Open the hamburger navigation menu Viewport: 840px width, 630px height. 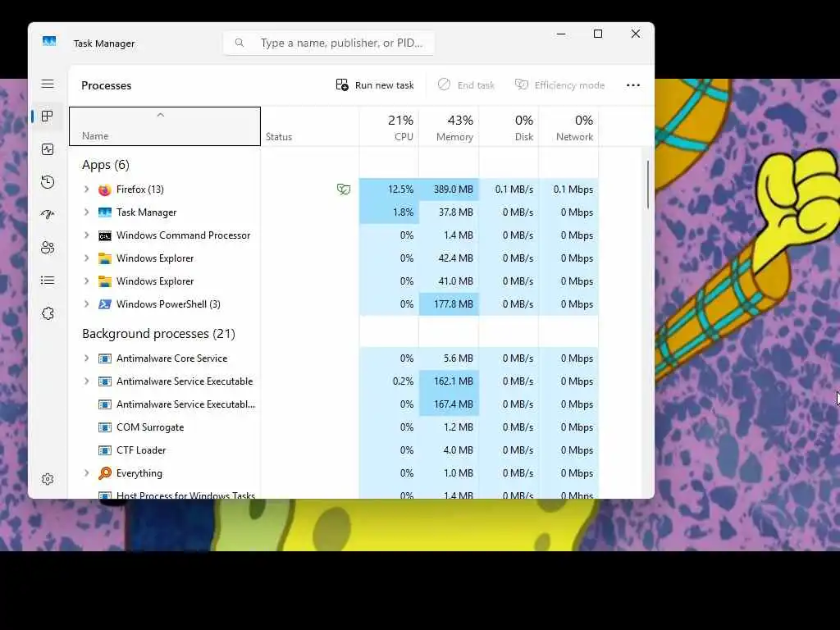click(x=48, y=84)
